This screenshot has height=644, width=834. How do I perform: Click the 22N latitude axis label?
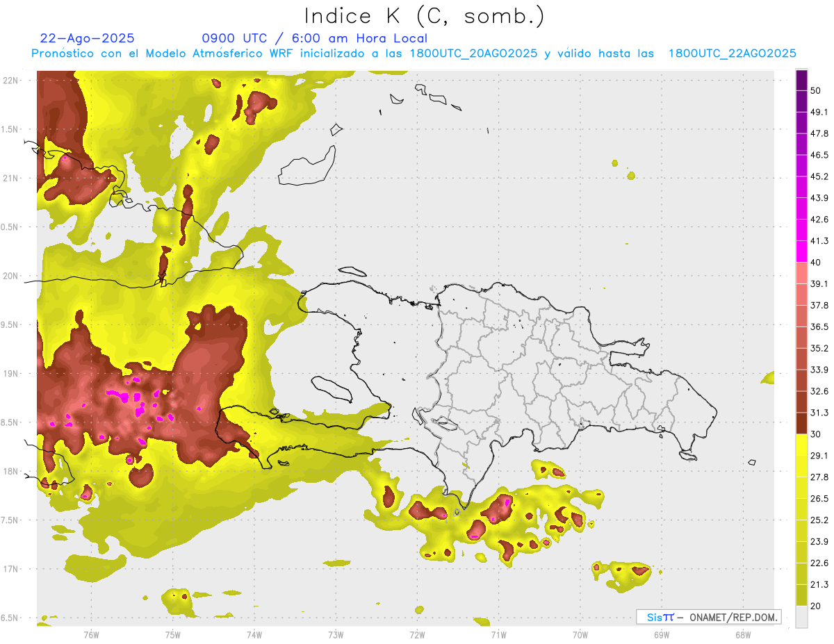11,80
